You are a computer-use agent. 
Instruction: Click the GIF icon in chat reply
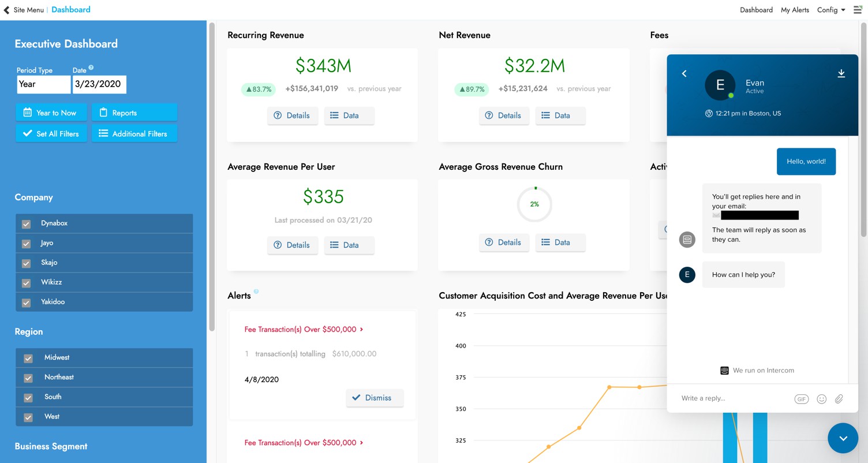coord(801,399)
